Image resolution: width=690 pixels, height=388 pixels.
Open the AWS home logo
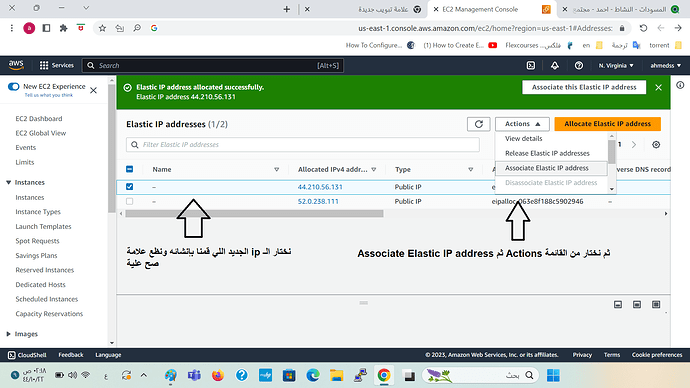[x=16, y=65]
